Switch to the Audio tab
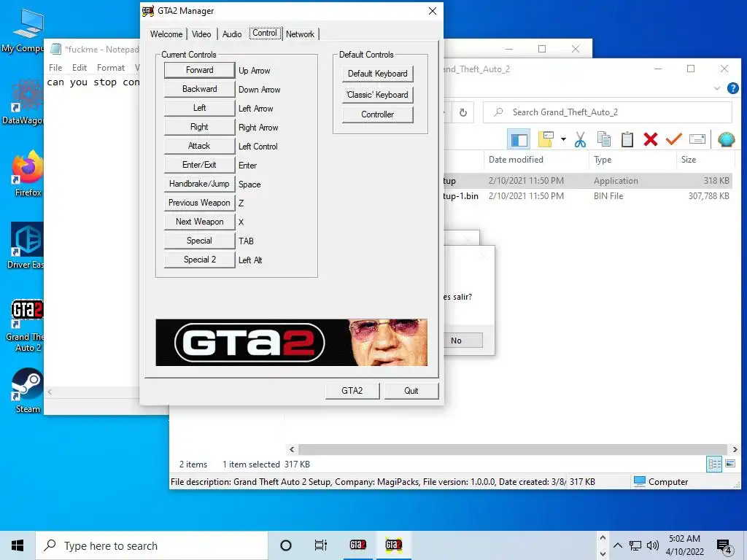The height and width of the screenshot is (560, 747). tap(232, 34)
